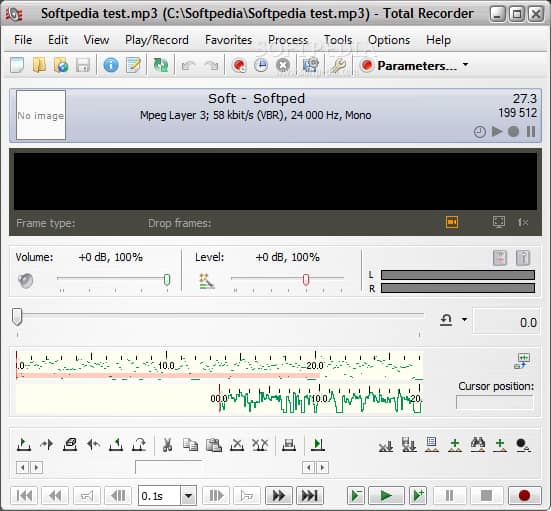Screen dimensions: 551x511
Task: Click the wrench settings icon in toolbar
Action: (x=338, y=65)
